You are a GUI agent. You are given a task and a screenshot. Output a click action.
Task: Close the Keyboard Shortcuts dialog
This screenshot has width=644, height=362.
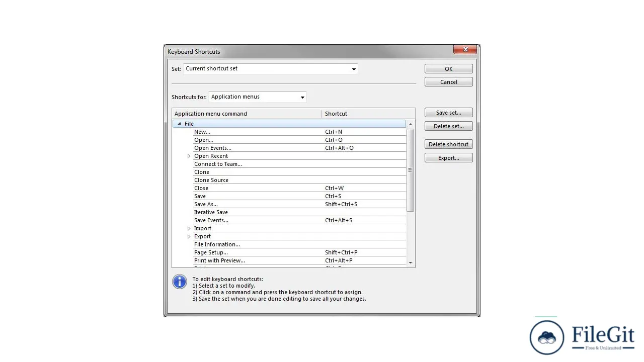pos(465,49)
